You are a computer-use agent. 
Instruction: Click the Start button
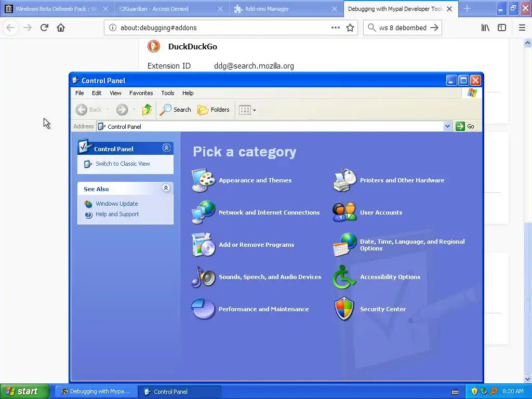click(x=25, y=391)
